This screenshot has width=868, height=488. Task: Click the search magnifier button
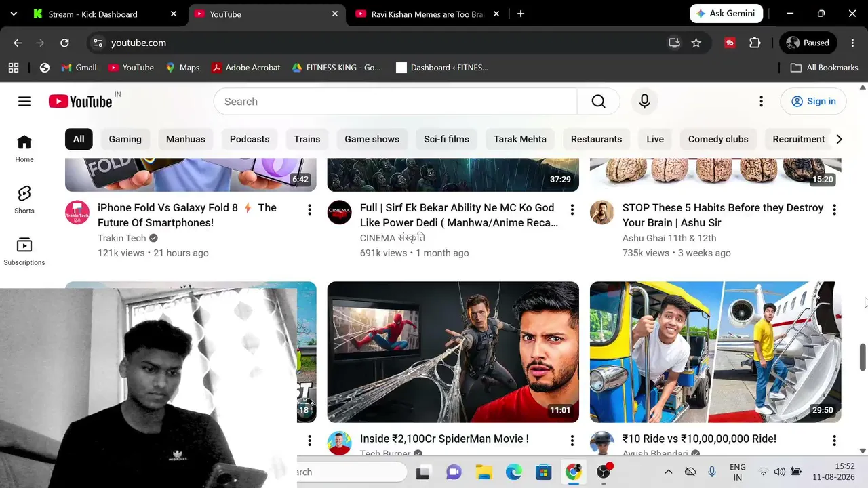[598, 101]
